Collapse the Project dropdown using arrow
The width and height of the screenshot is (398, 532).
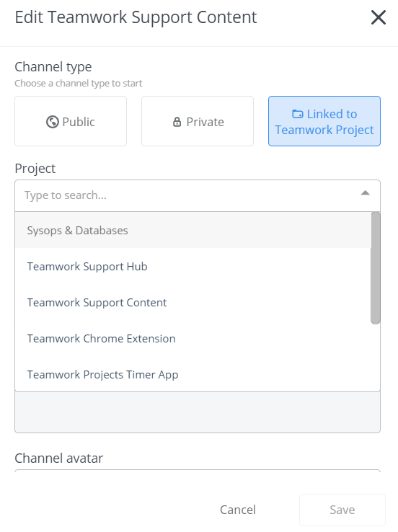[365, 193]
